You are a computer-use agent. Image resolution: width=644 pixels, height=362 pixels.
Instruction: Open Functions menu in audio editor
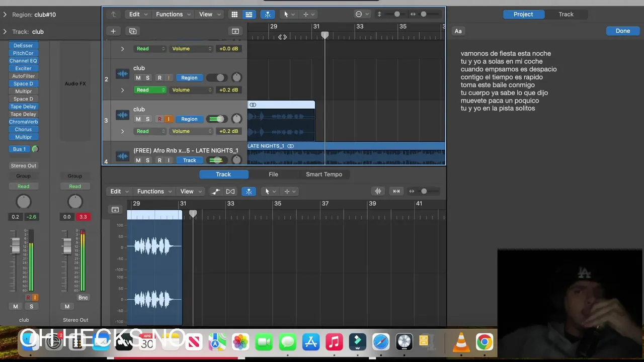pos(154,191)
